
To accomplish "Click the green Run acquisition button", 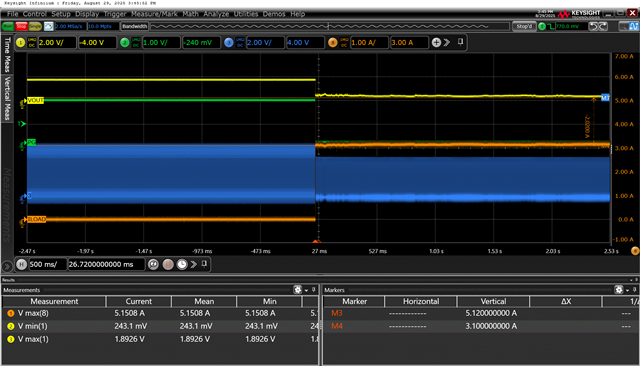I will point(8,27).
